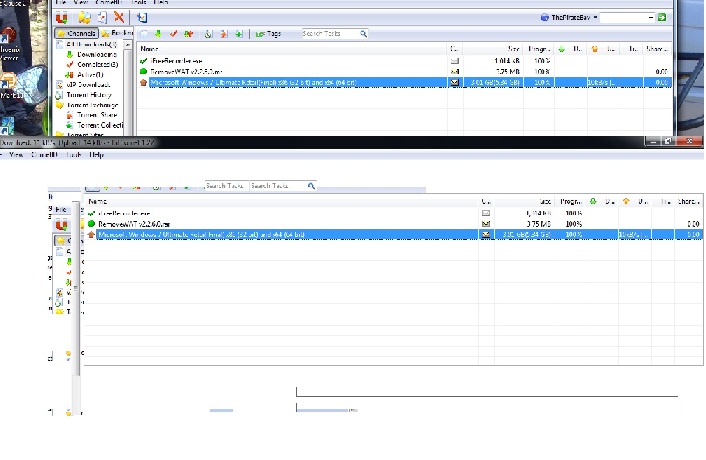The image size is (706, 460).
Task: Click the magnet icon in the main toolbar
Action: (63, 17)
